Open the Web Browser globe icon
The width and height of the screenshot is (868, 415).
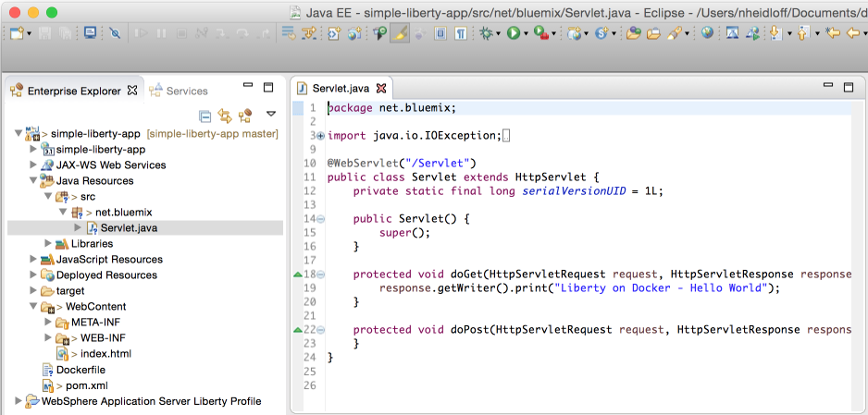click(x=707, y=33)
